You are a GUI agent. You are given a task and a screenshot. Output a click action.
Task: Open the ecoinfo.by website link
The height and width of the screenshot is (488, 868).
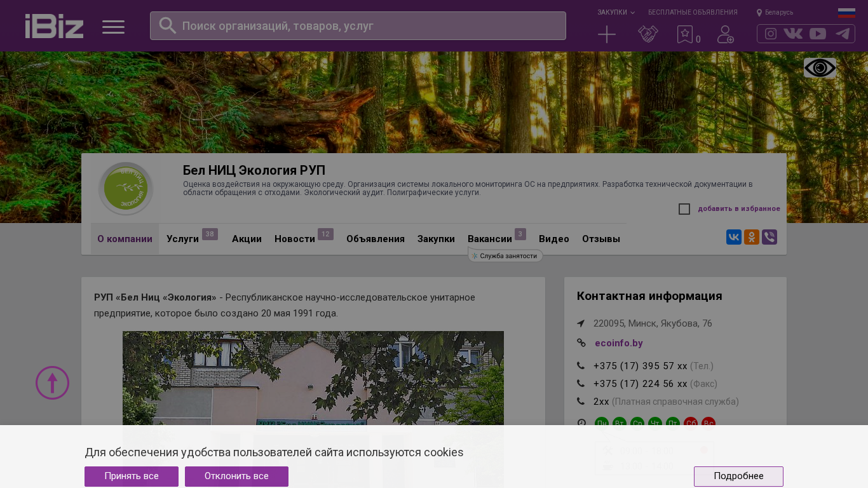tap(618, 343)
